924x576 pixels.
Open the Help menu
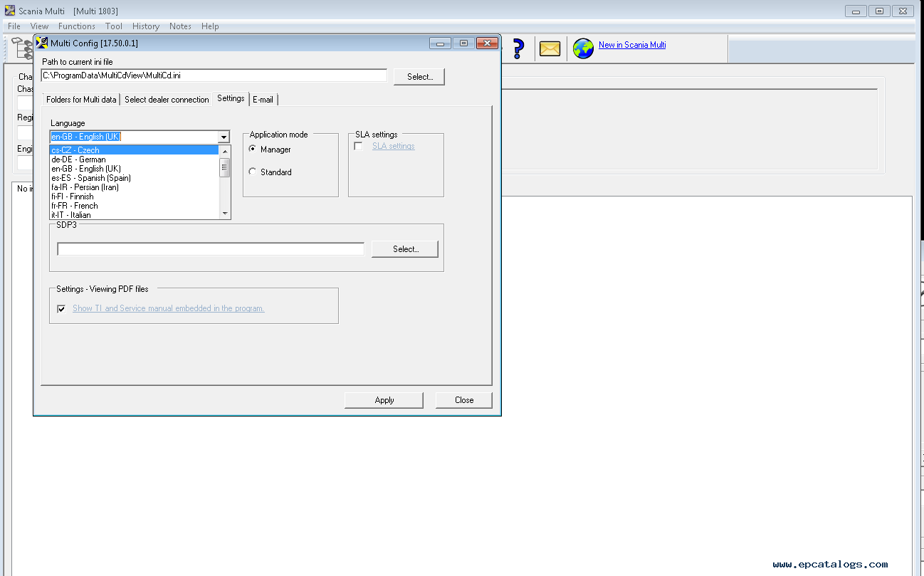click(x=210, y=26)
